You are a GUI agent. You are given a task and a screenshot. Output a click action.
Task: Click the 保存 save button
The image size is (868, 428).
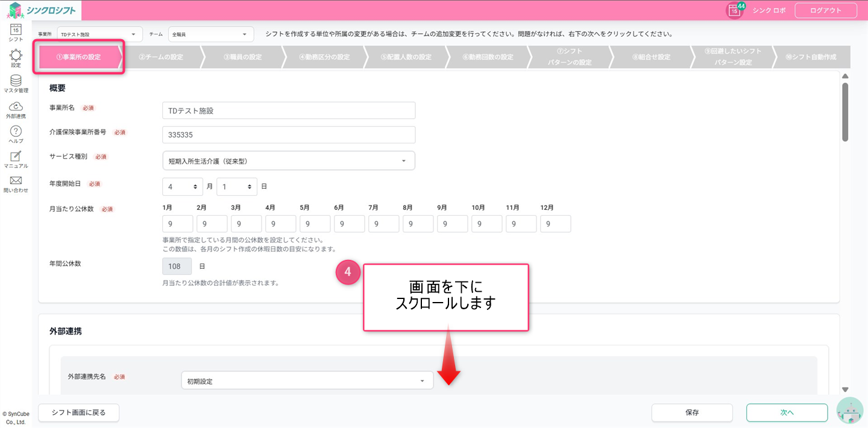click(691, 413)
